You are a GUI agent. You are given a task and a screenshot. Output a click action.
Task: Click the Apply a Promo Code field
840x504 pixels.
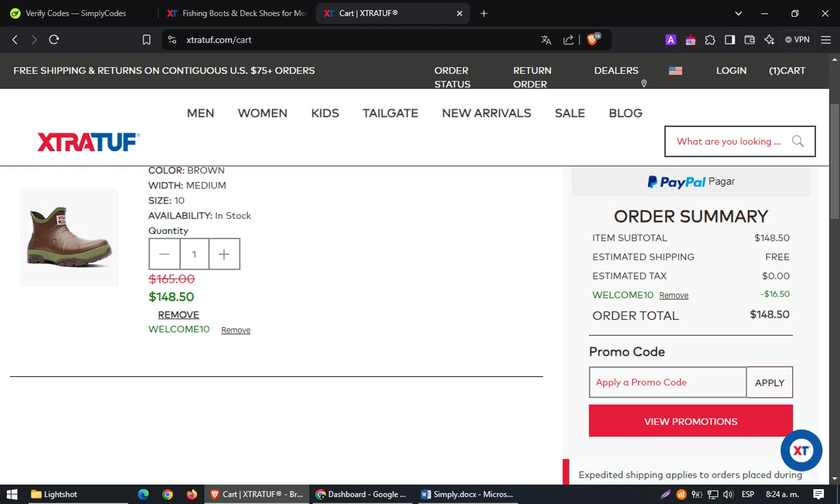pyautogui.click(x=668, y=382)
